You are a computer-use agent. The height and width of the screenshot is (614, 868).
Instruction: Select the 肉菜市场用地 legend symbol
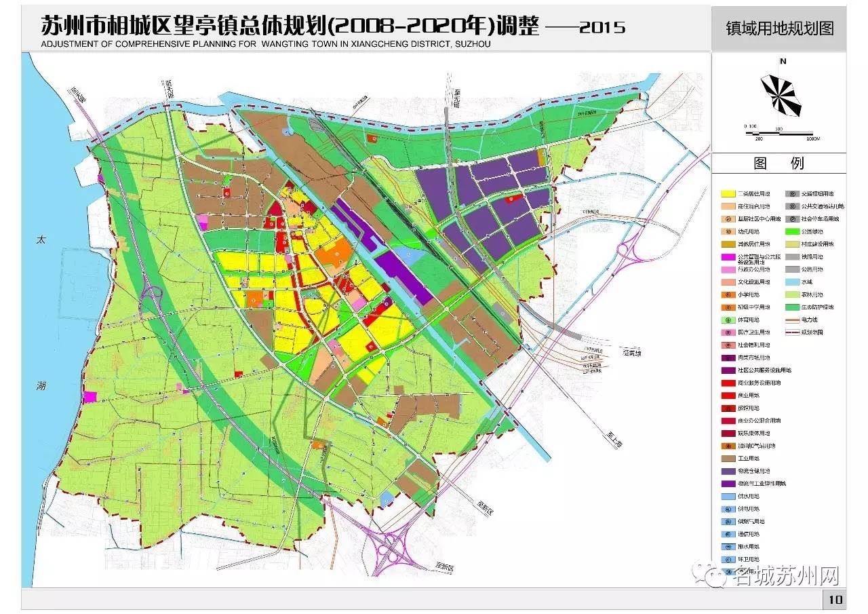coord(727,357)
